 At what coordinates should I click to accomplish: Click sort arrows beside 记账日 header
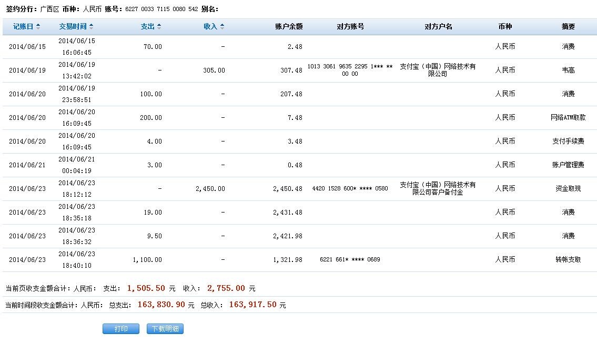37,27
